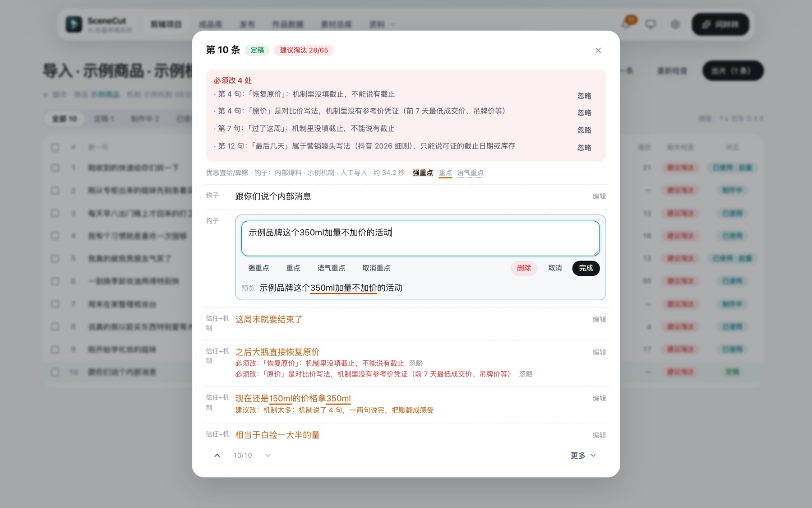Click the 定稿 status badge
The image size is (812, 508).
tap(257, 50)
